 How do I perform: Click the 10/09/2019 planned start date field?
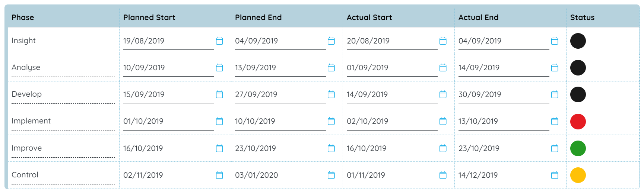coord(169,68)
